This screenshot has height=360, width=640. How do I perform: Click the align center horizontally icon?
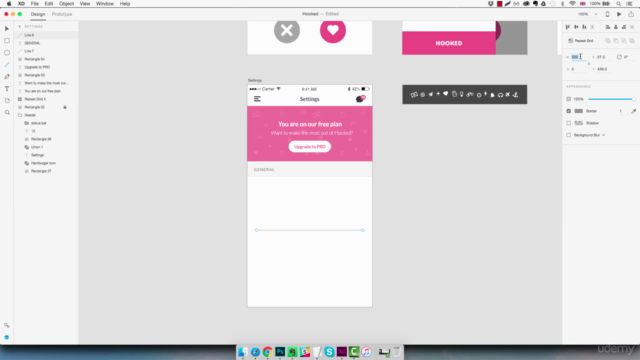(616, 27)
